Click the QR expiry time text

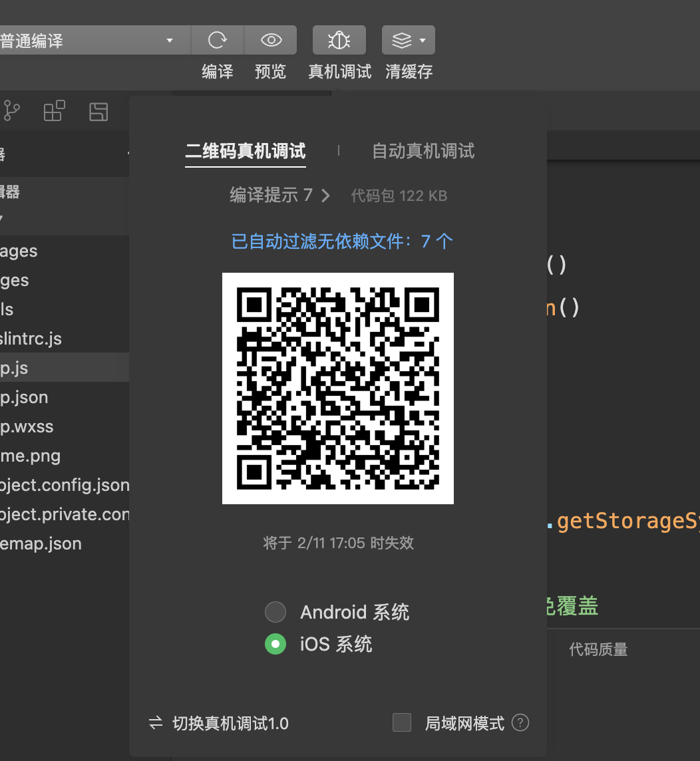pyautogui.click(x=338, y=543)
